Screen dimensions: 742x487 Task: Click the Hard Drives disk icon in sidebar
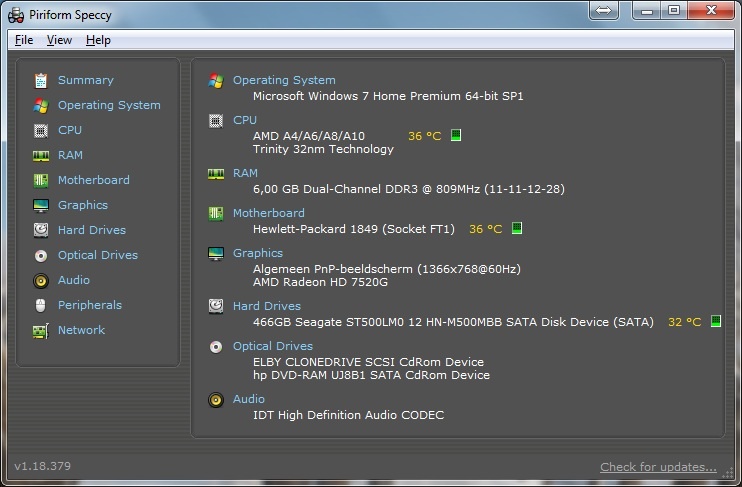pos(41,230)
